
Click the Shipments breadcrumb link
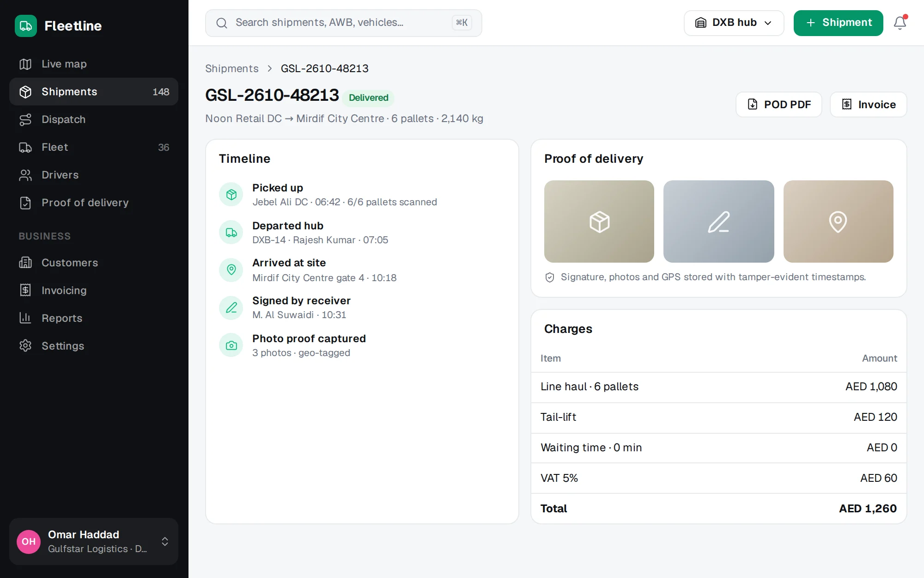231,68
